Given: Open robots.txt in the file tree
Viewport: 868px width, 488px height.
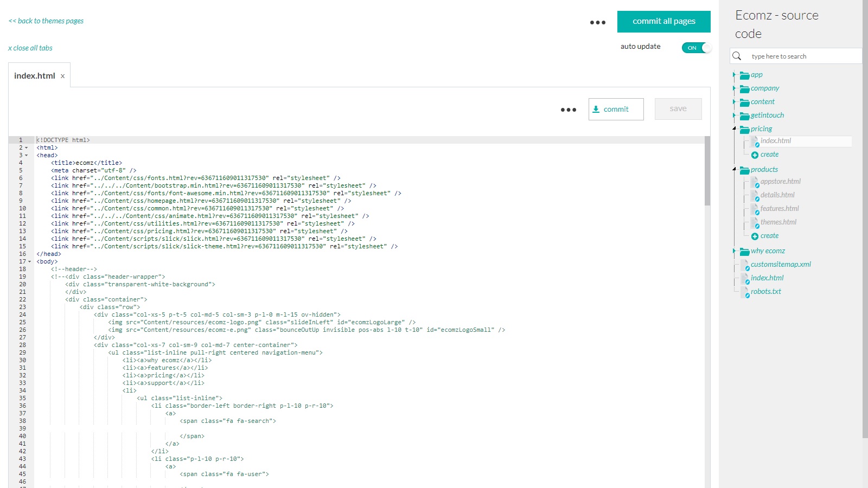Looking at the screenshot, I should 766,292.
